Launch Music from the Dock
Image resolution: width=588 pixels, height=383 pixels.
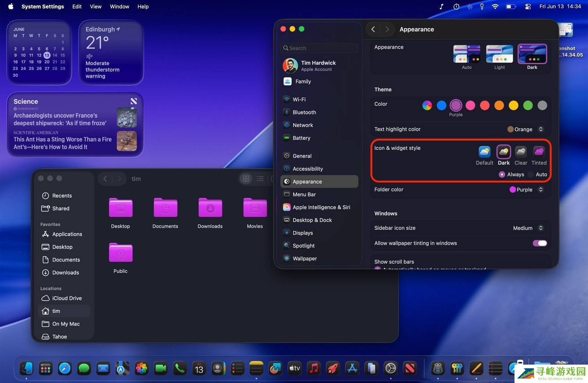[x=314, y=368]
